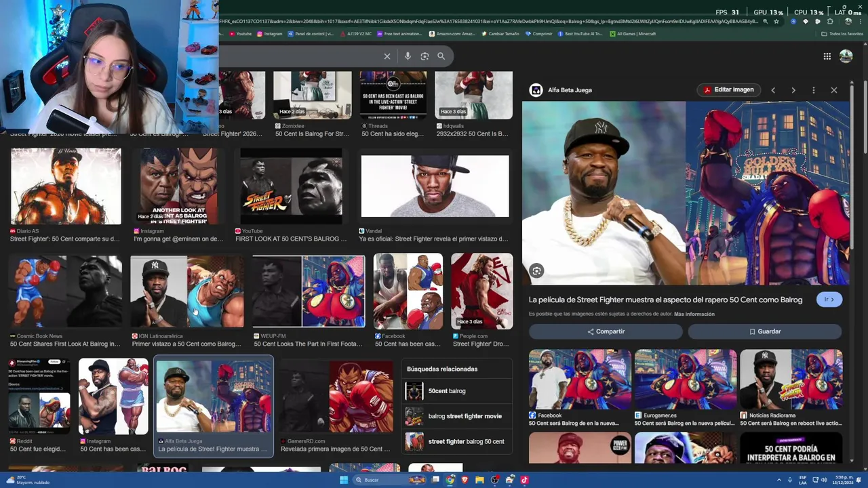Show hidden system tray icons
868x488 pixels.
pyautogui.click(x=778, y=480)
